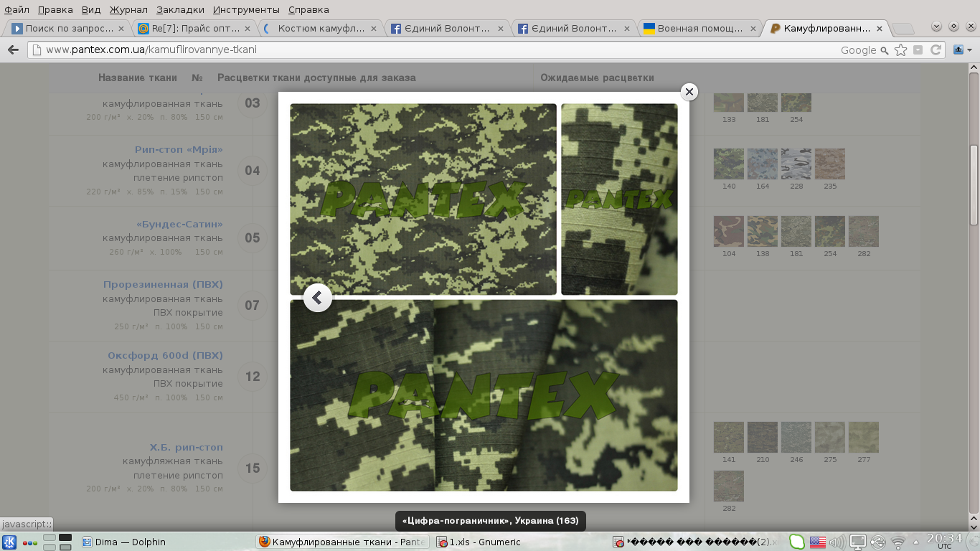Click the US flag keyboard layout indicator
This screenshot has width=980, height=551.
tap(817, 542)
